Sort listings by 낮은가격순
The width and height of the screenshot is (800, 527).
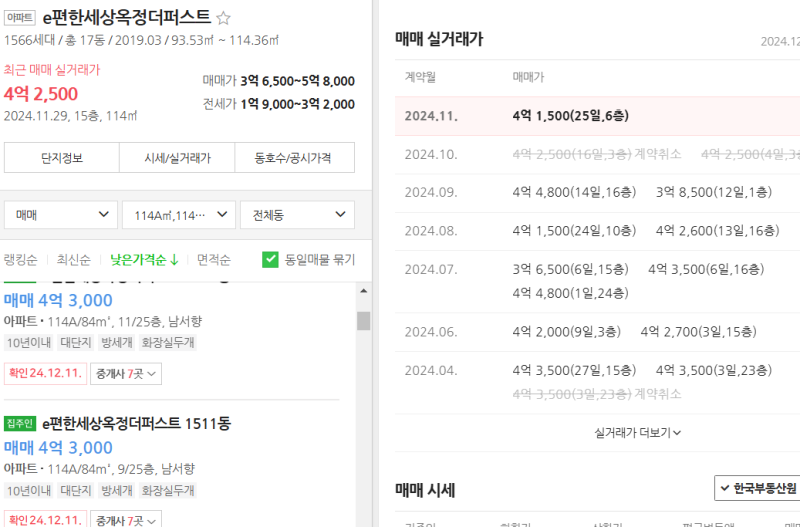pos(144,260)
